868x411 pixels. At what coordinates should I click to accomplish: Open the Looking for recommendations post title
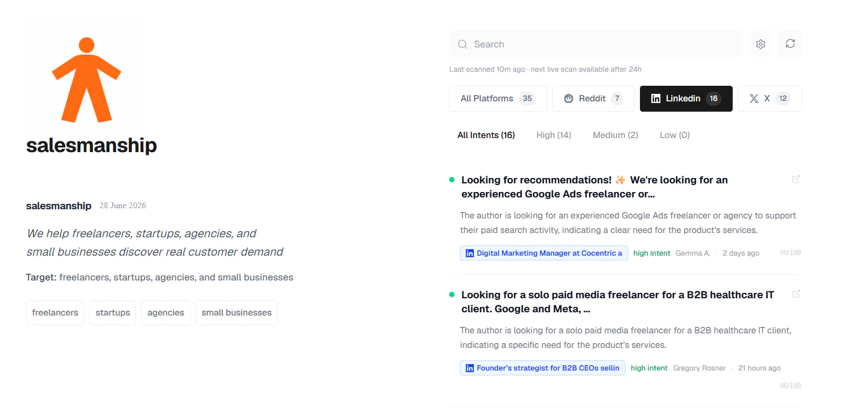point(594,187)
